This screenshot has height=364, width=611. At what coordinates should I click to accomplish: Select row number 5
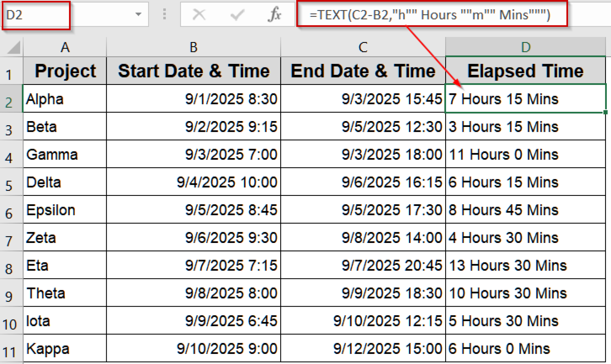coord(10,182)
